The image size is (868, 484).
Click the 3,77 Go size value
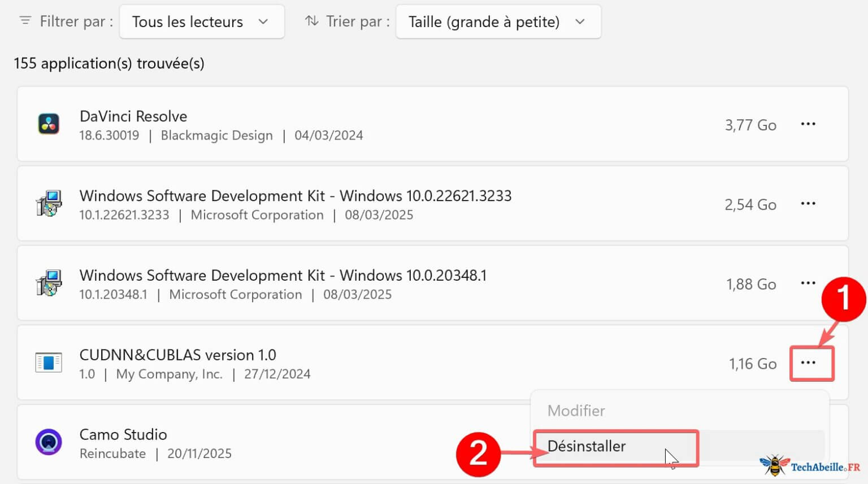(x=750, y=125)
